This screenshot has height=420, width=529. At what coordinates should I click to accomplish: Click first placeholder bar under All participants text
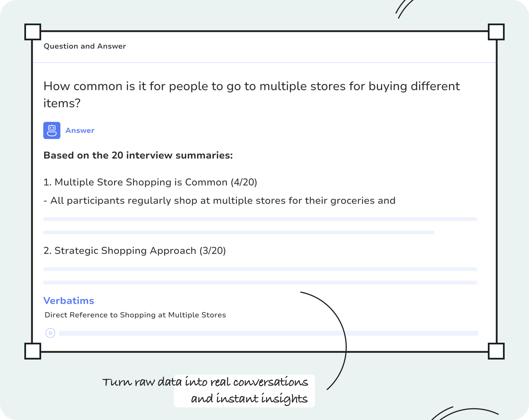(260, 219)
